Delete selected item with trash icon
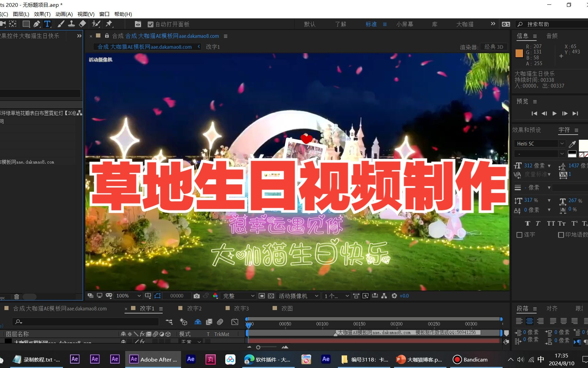This screenshot has width=588, height=368. point(16,297)
